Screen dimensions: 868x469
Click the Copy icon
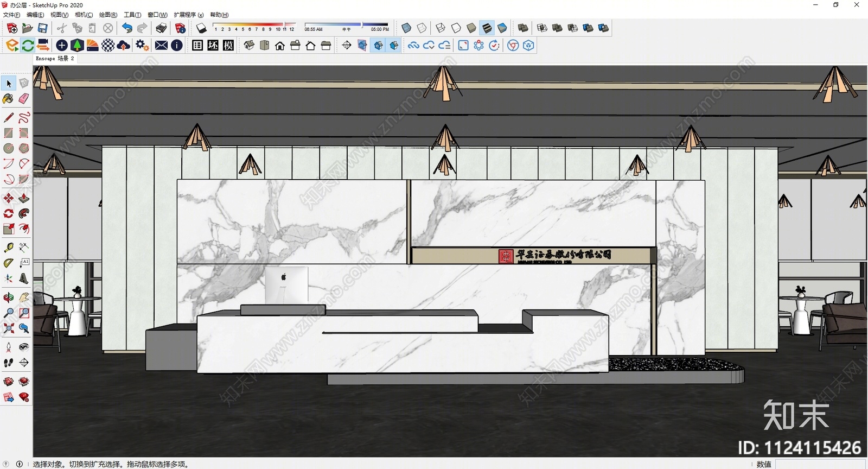(77, 28)
